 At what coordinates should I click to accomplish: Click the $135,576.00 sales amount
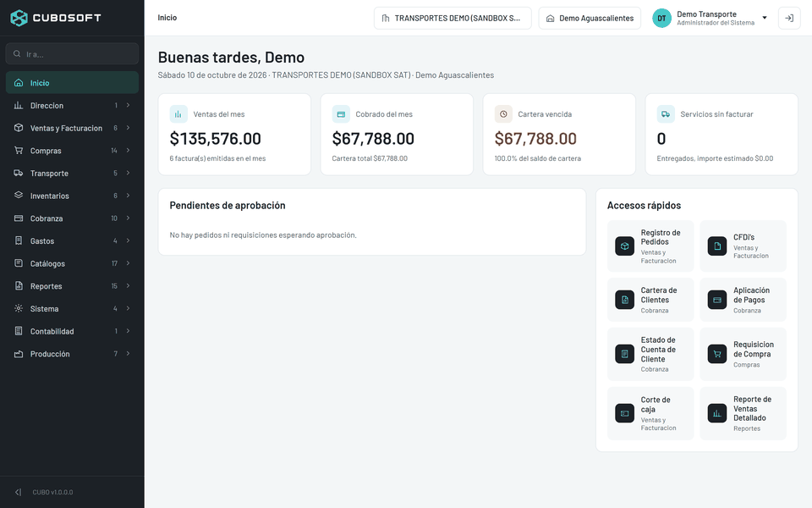click(x=216, y=138)
